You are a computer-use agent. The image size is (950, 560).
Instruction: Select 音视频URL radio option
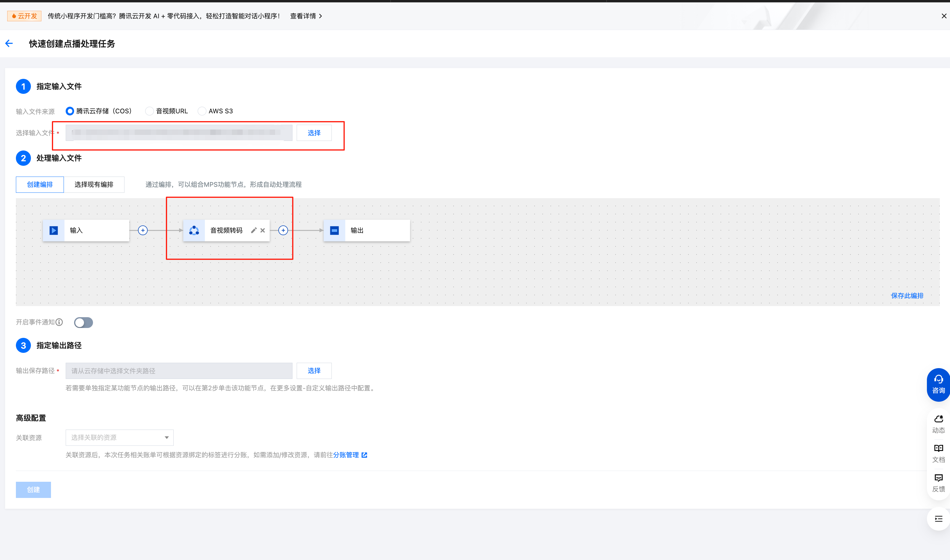(149, 111)
